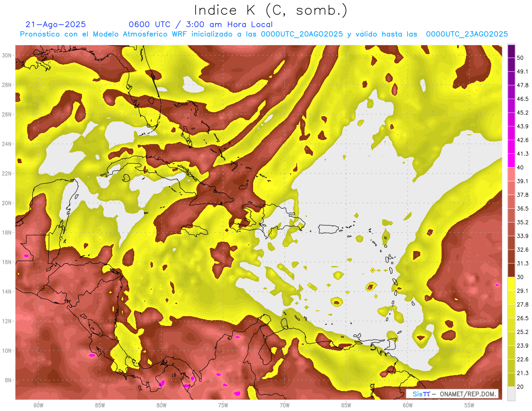Click the longitude axis label '85W'
The height and width of the screenshot is (411, 532).
tap(100, 405)
